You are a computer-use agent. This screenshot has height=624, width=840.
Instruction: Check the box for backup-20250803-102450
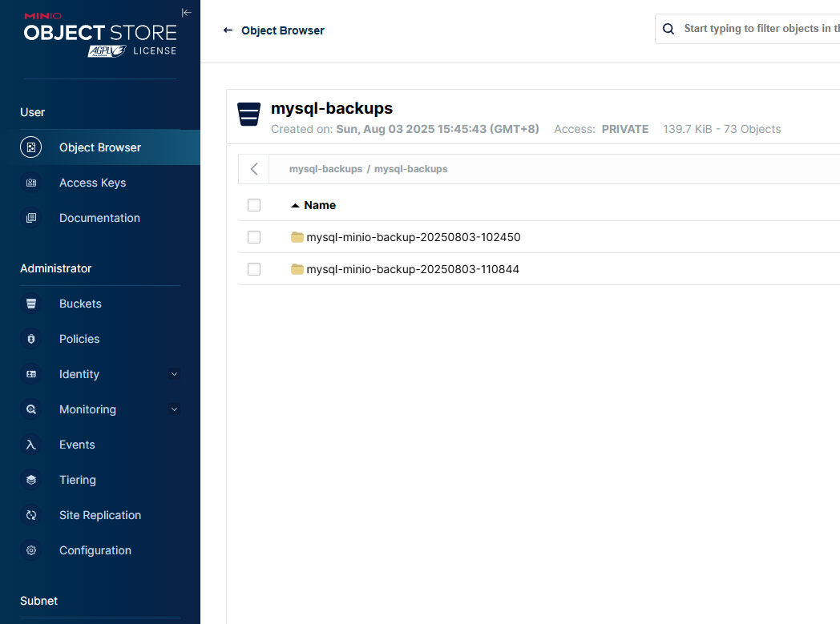coord(254,237)
